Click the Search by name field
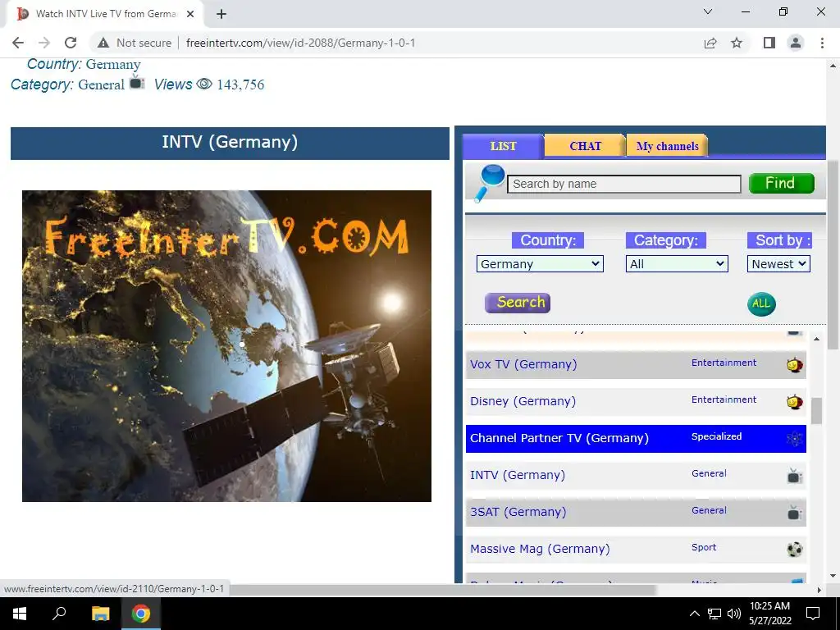 [624, 184]
